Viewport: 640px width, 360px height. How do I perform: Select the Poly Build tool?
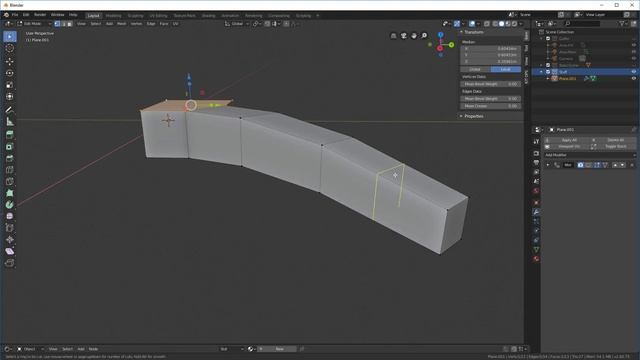click(x=10, y=193)
